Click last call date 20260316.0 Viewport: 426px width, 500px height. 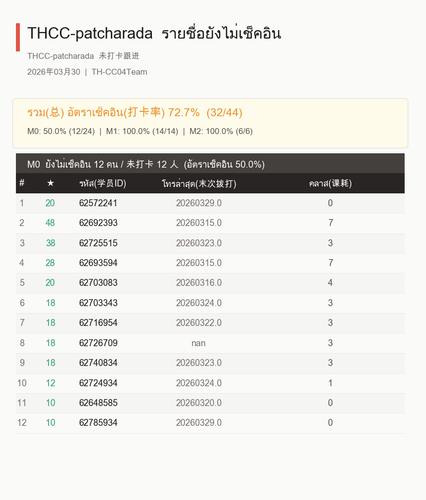point(199,283)
